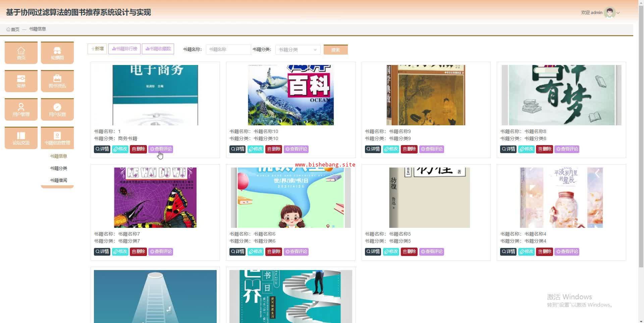Screen dimensions: 644x323
Task: Edit the 商务书籍 book with 修改
Action: click(x=120, y=149)
